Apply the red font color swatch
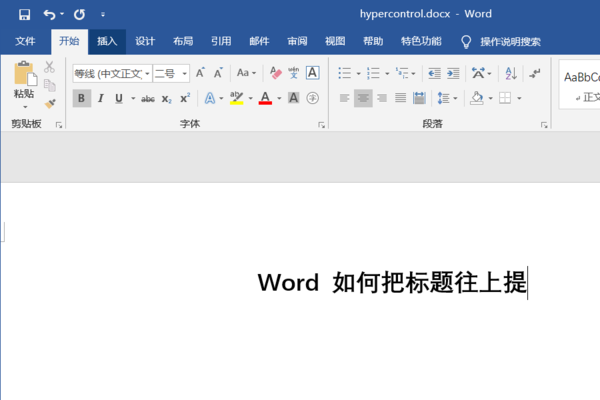Viewport: 600px width, 400px height. click(264, 98)
